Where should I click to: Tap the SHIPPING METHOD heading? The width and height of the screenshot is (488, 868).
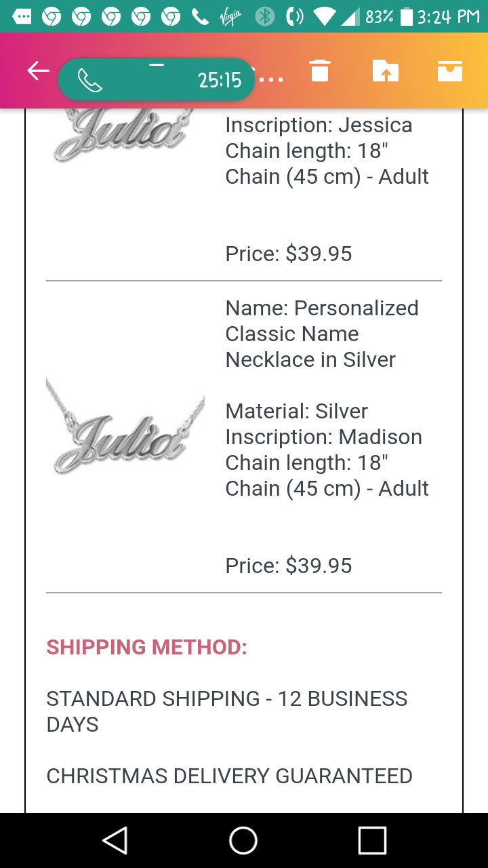click(146, 647)
